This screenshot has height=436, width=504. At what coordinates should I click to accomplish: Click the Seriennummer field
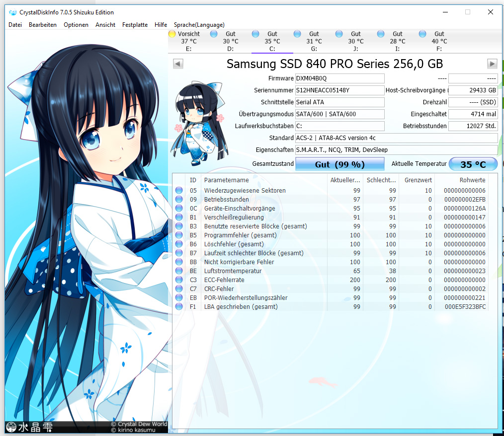(340, 90)
